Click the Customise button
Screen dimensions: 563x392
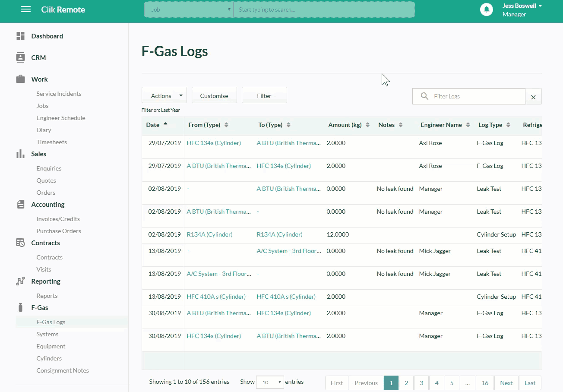click(214, 95)
